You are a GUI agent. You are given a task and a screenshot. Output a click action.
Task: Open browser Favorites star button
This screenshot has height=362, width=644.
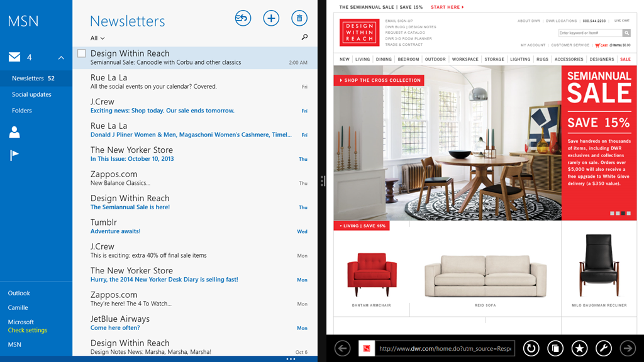[x=579, y=348]
